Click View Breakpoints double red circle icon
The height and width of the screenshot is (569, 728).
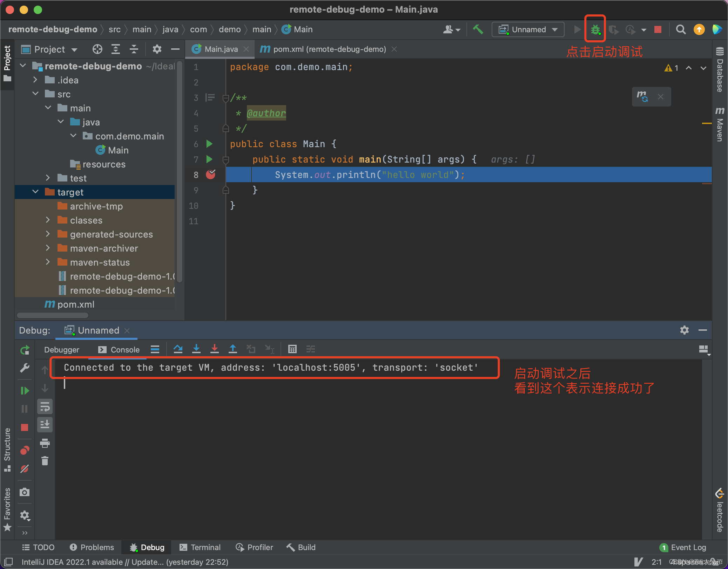(x=25, y=451)
